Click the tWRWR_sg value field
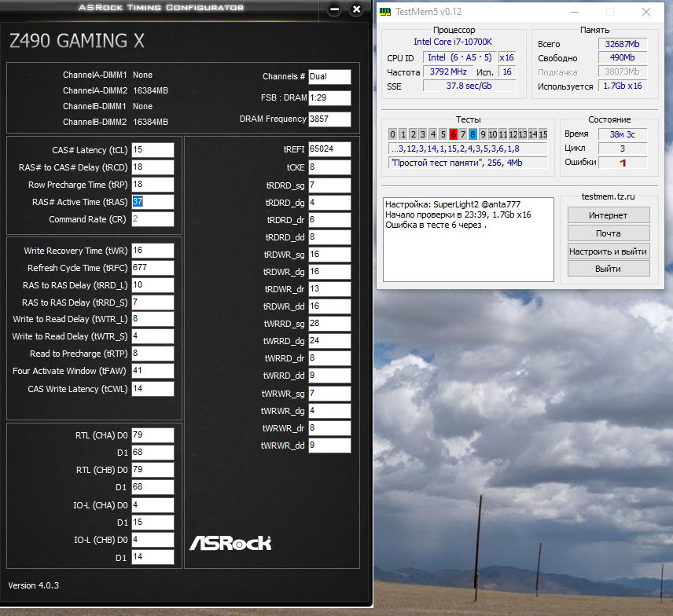Screen dimensions: 673x616 pos(329,394)
